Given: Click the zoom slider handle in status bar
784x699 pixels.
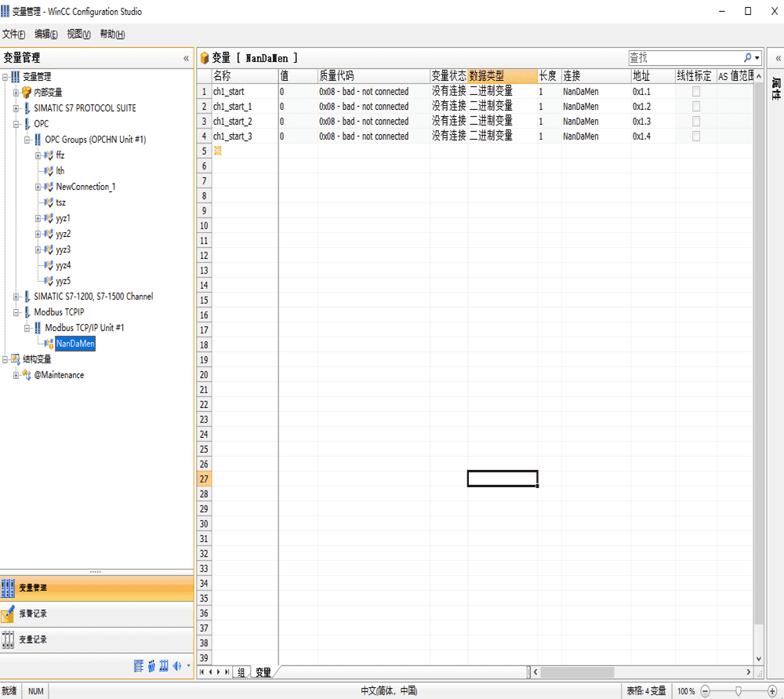Looking at the screenshot, I should pos(739,691).
